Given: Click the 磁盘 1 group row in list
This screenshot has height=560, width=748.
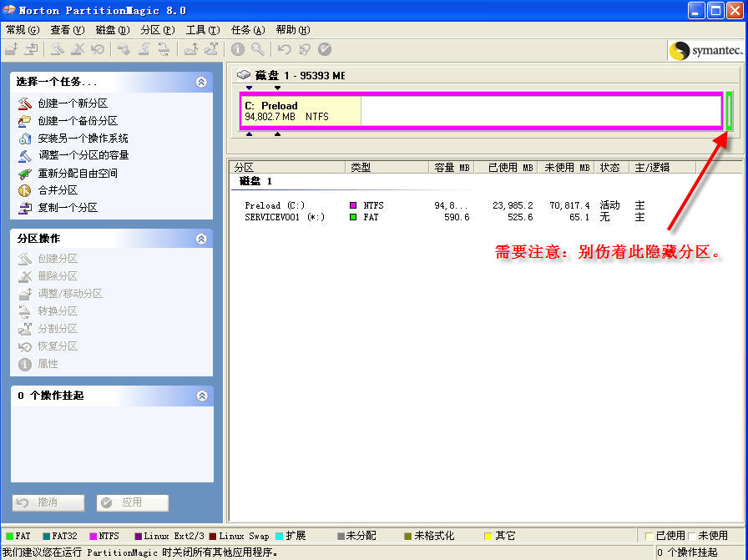Looking at the screenshot, I should coord(255,182).
